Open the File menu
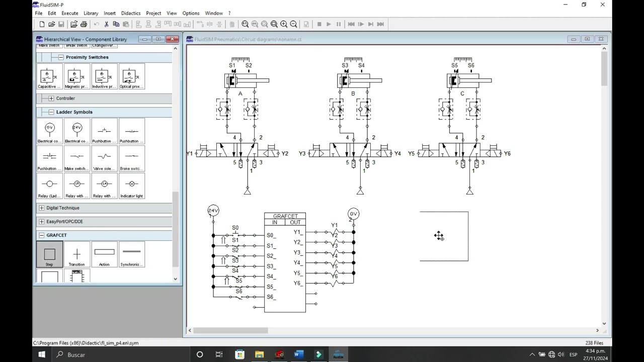Screen dimensions: 644x362 tap(39, 13)
